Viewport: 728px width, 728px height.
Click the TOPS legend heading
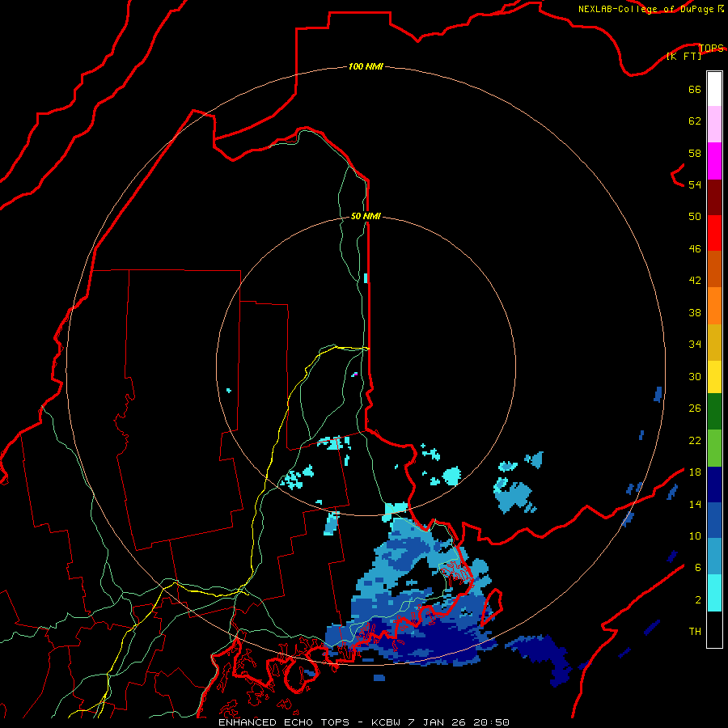click(711, 48)
